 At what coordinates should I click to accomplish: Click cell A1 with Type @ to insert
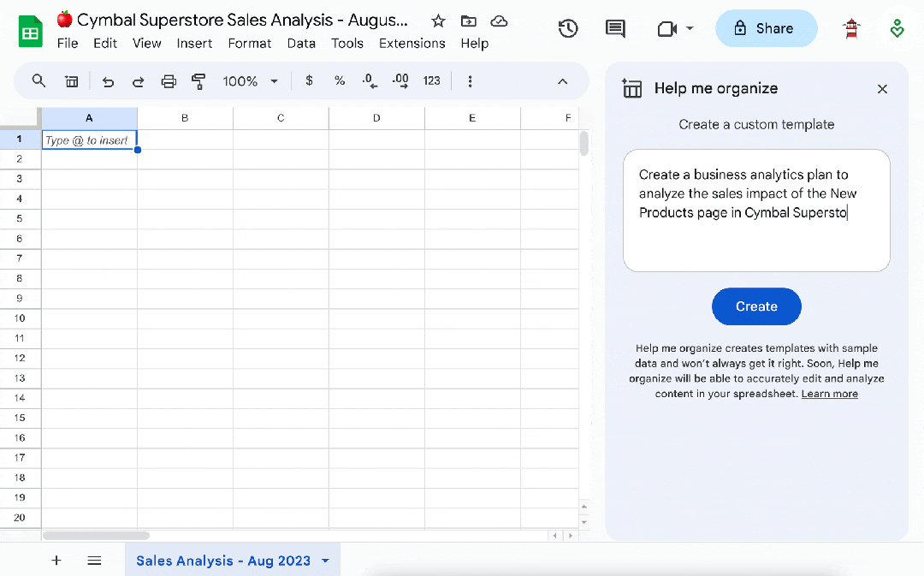pyautogui.click(x=89, y=140)
